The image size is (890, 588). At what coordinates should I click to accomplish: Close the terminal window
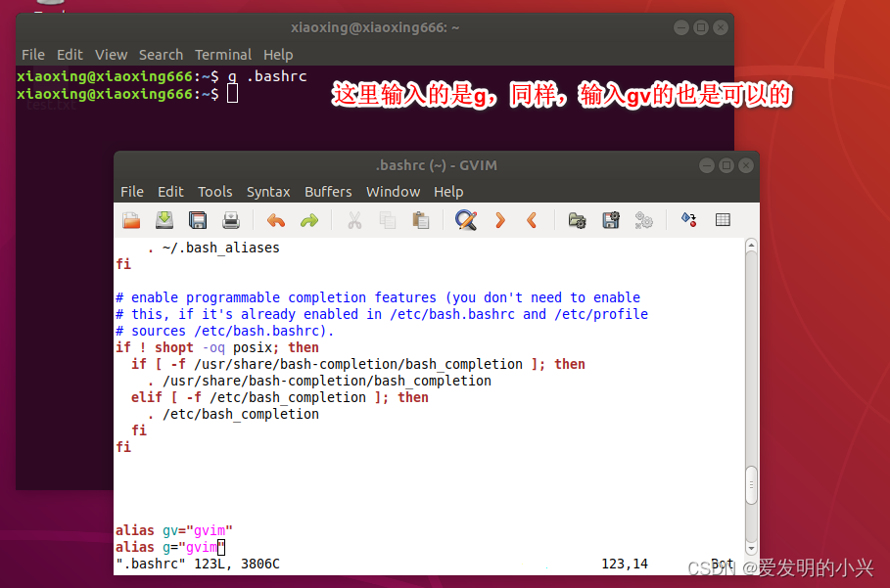pyautogui.click(x=721, y=27)
